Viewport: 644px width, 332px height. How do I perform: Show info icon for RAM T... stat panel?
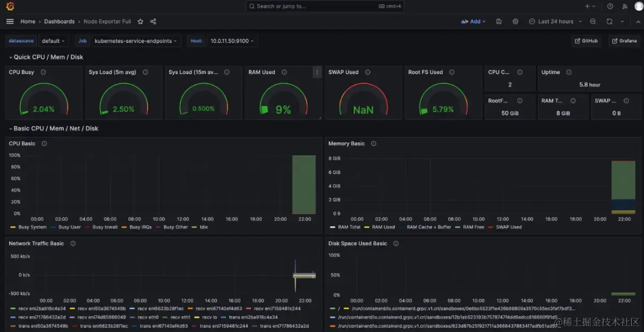coord(573,100)
